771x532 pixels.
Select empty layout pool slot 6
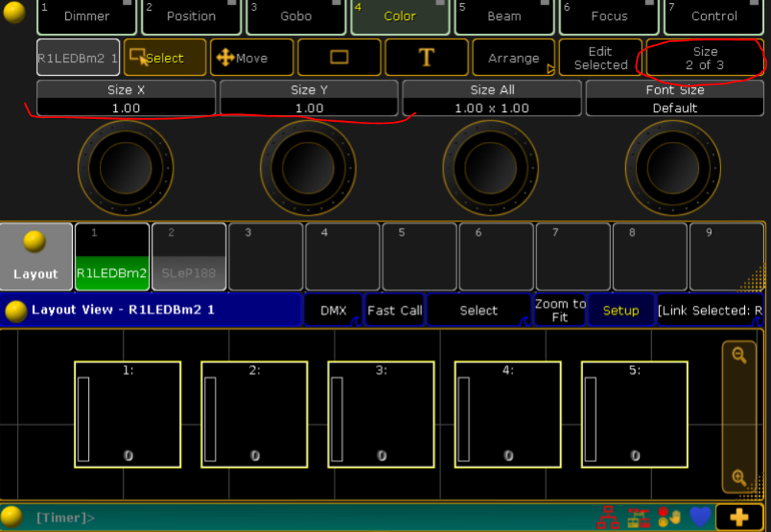click(x=496, y=257)
